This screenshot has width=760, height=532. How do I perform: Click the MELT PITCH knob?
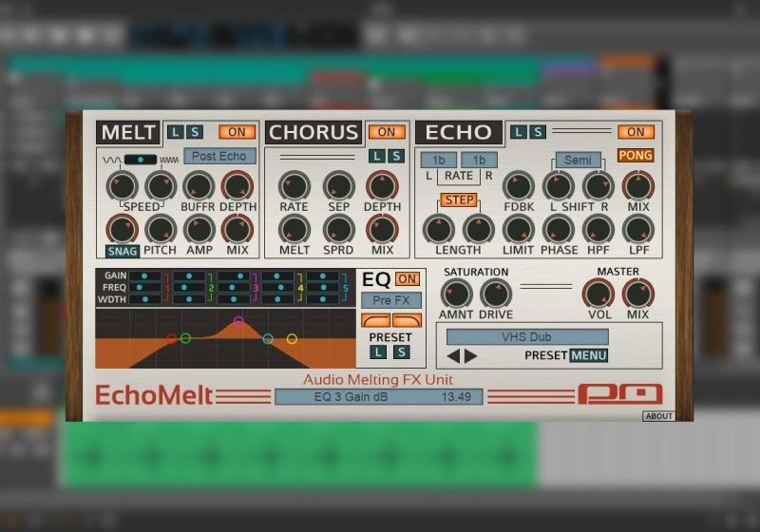(161, 229)
